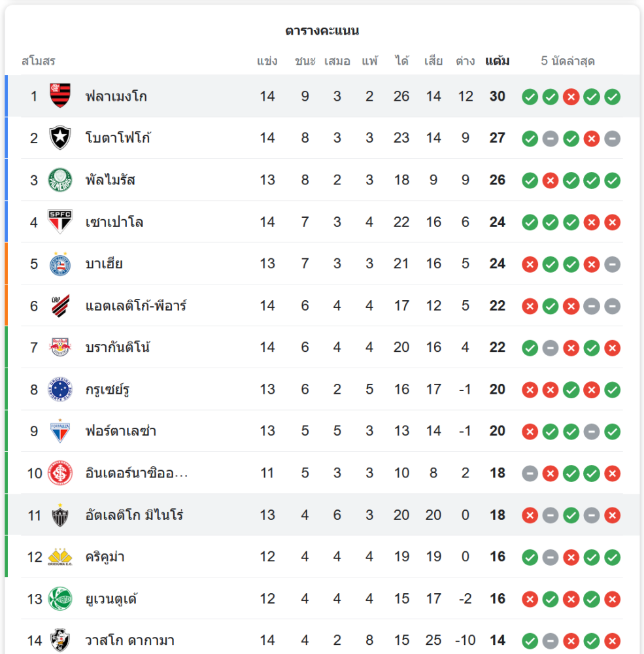Screen dimensions: 644x654
Task: Click the Fortaleza club crest icon
Action: tap(60, 431)
